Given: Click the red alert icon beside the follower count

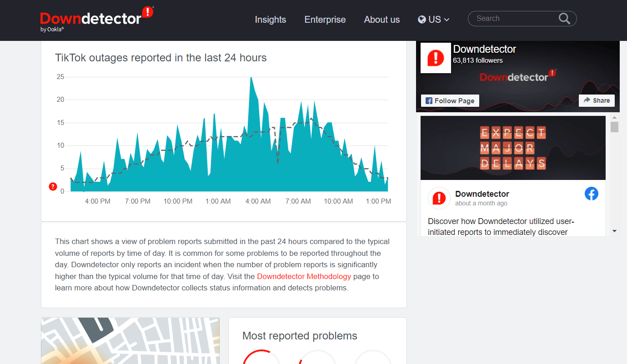Looking at the screenshot, I should coord(436,58).
